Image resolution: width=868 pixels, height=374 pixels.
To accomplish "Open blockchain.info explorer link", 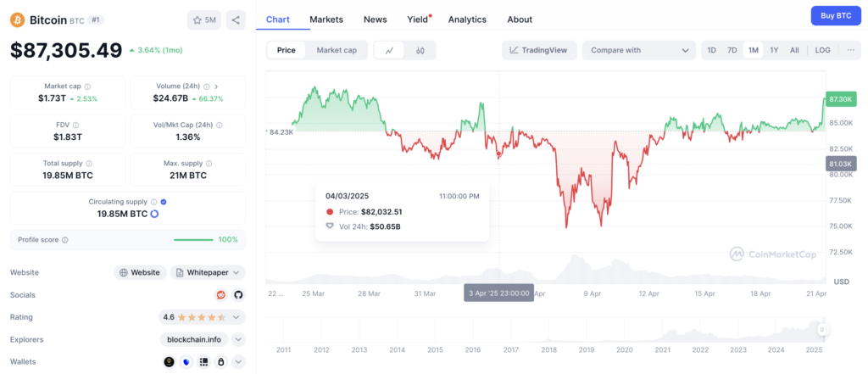I will 194,339.
